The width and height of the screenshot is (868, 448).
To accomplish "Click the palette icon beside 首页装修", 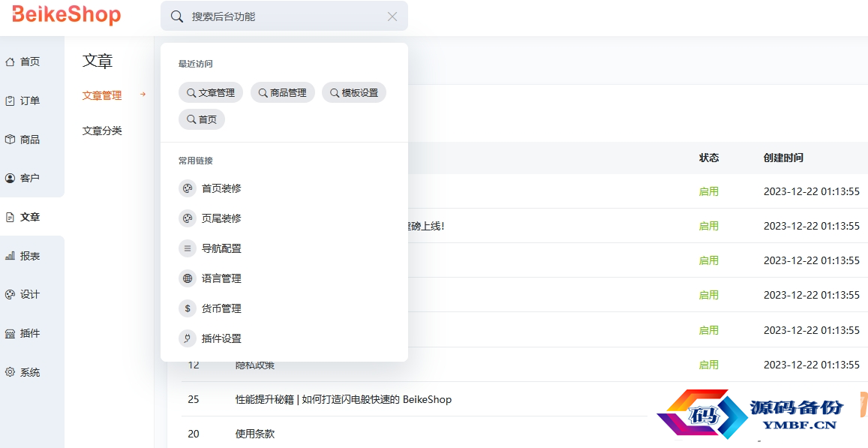I will pyautogui.click(x=188, y=188).
